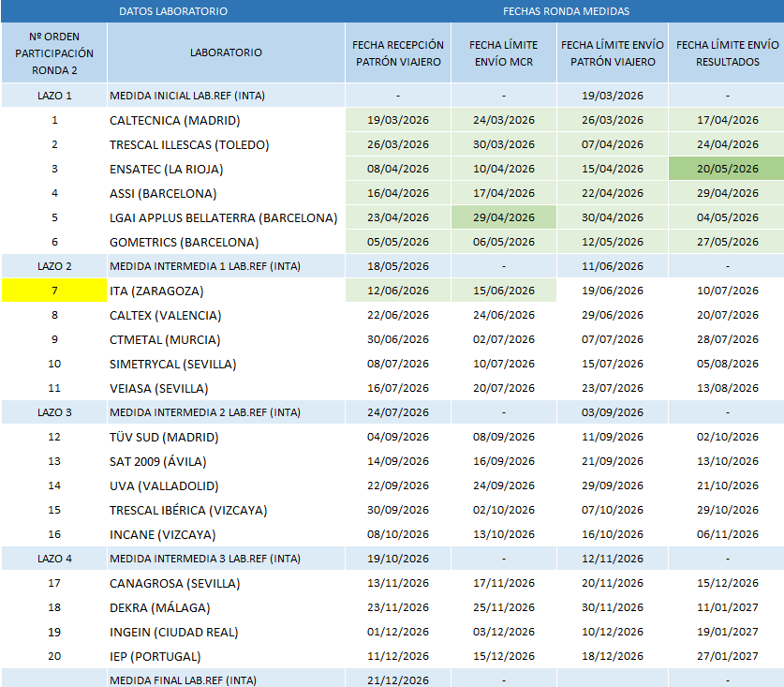Screen dimensions: 784x687
Task: Select the IEP (PORTUGAL) laboratory cell
Action: click(226, 656)
